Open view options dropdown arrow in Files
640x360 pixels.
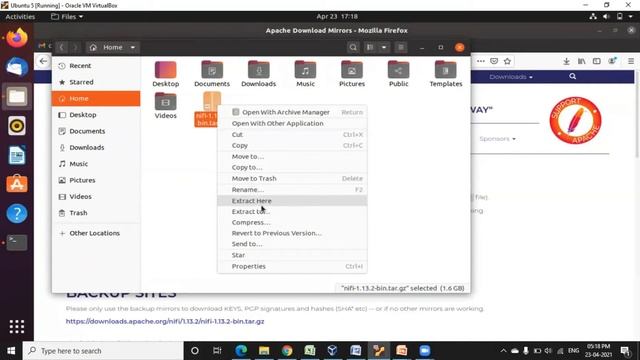tap(384, 47)
